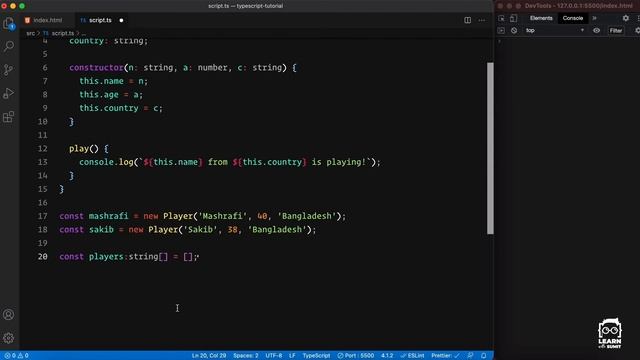Click 'this.name' on line 7

101,81
